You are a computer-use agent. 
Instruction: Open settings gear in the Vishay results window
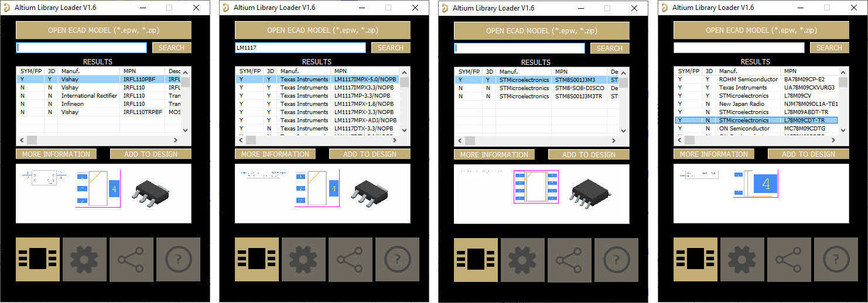pyautogui.click(x=85, y=259)
